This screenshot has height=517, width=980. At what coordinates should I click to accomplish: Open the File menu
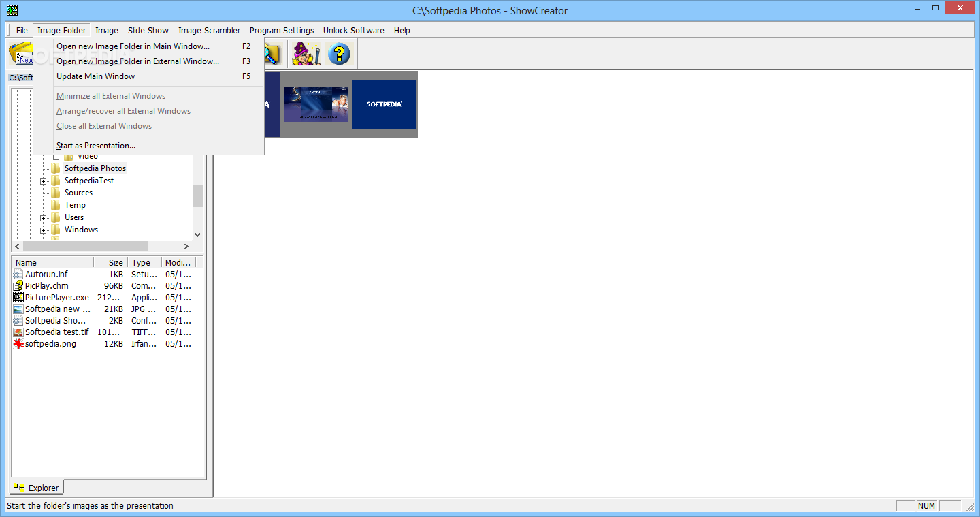click(22, 30)
